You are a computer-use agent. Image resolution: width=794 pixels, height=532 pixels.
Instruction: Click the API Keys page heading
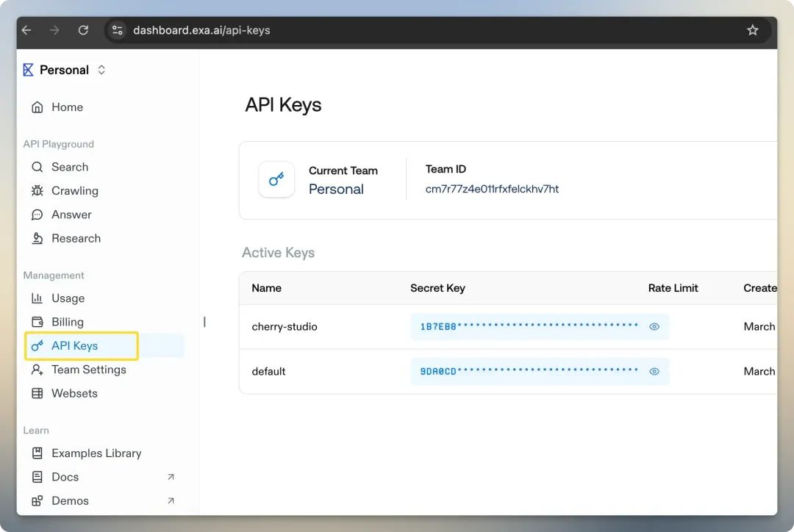point(283,105)
